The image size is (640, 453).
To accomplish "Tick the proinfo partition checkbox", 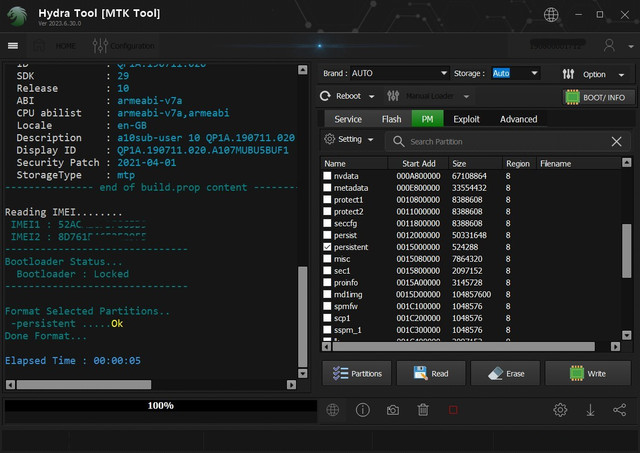I will (x=327, y=282).
